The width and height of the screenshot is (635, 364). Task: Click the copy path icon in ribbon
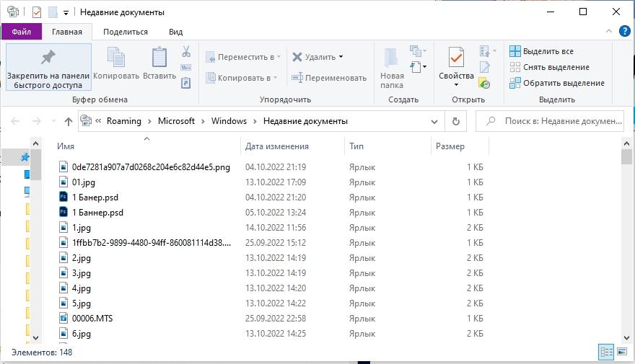coord(186,67)
